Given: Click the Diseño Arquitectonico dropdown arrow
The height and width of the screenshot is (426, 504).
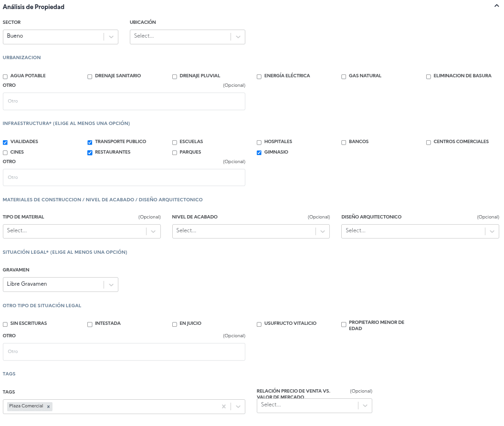Looking at the screenshot, I should (492, 231).
